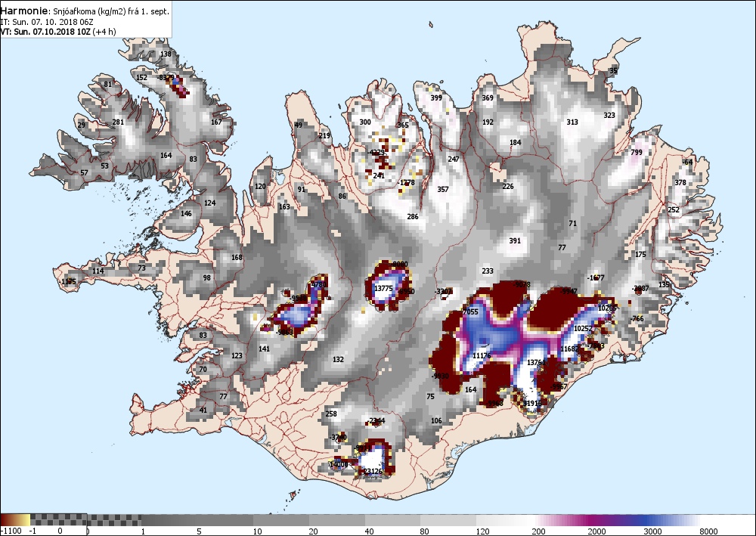Click map value 226
Image resolution: width=756 pixels, height=536 pixels.
pos(508,186)
